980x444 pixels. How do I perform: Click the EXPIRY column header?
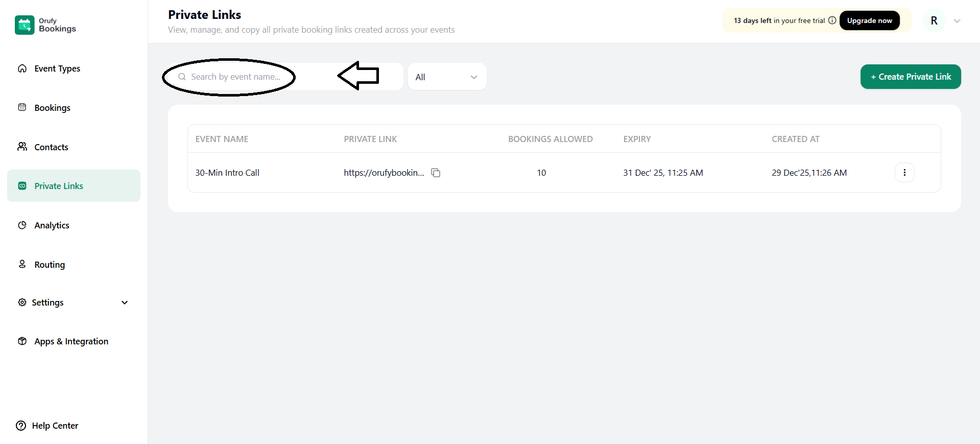(x=637, y=139)
